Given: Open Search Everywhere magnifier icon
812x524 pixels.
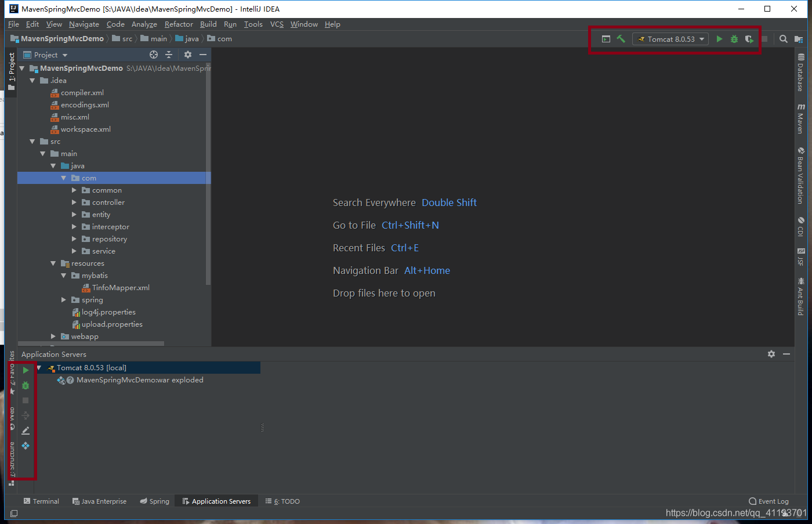Looking at the screenshot, I should (784, 39).
